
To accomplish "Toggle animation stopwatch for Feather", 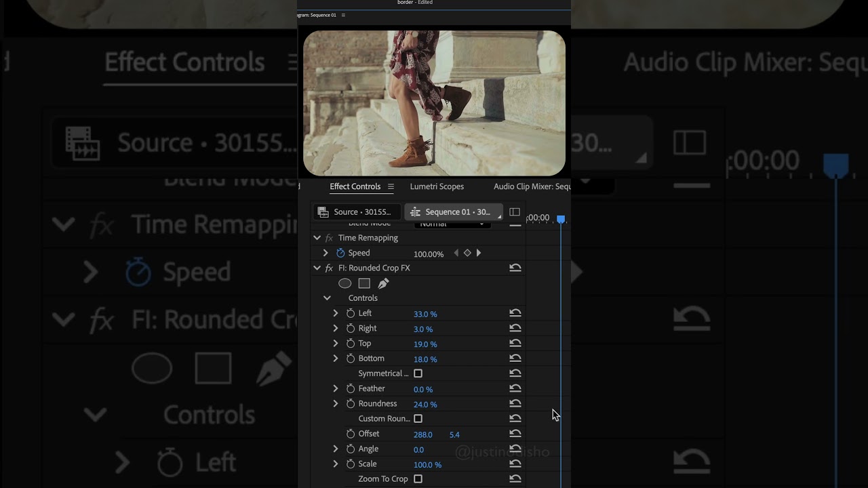I will (x=351, y=388).
